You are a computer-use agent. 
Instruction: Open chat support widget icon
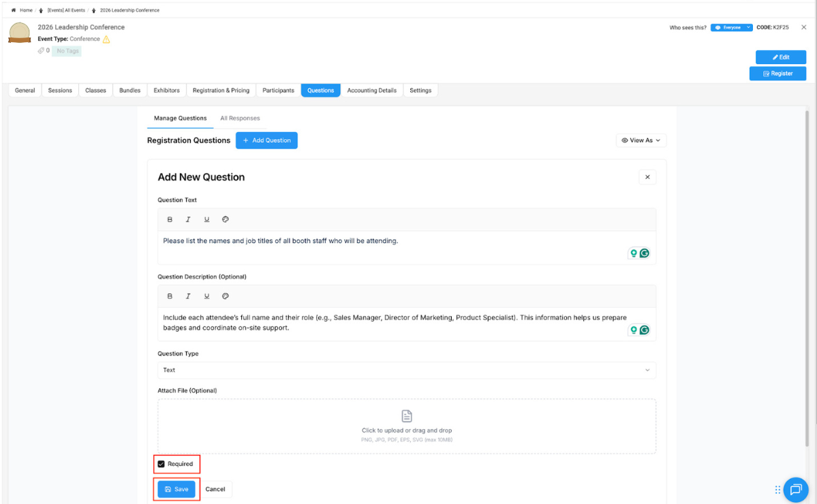click(795, 489)
